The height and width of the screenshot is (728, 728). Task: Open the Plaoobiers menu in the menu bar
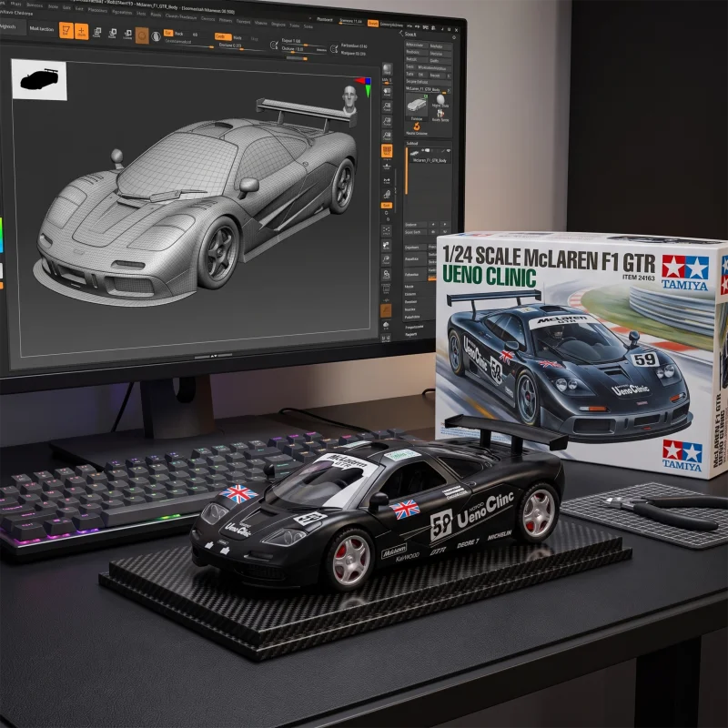[97, 10]
